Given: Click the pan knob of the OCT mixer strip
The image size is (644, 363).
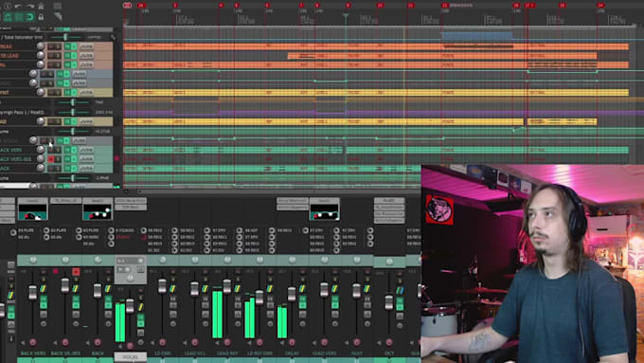Looking at the screenshot, I should [x=389, y=262].
